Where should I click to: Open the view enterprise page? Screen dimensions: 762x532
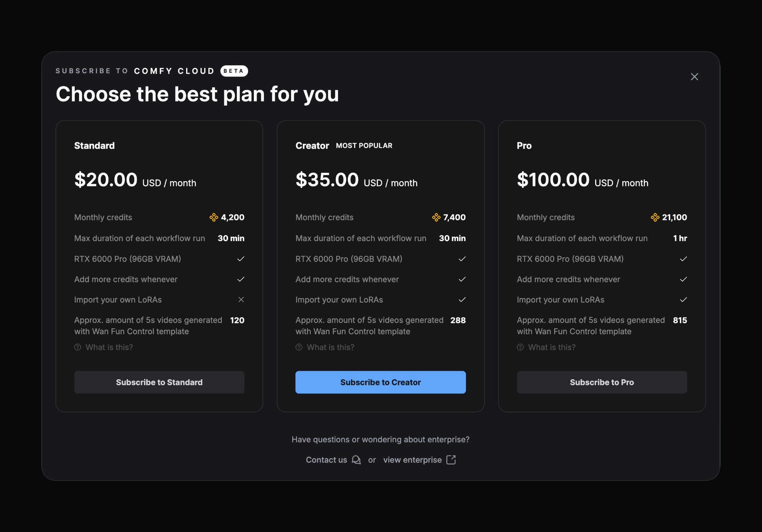412,460
